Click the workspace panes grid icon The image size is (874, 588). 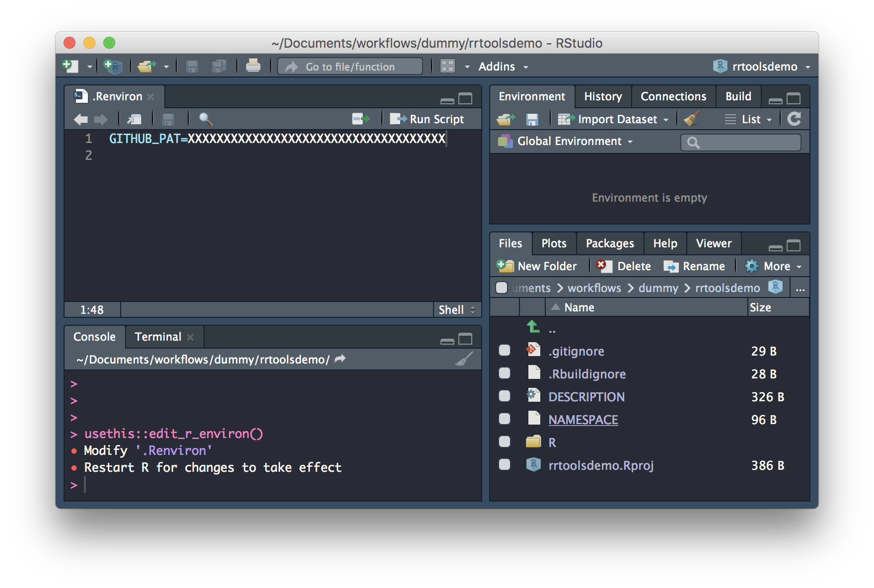(x=447, y=66)
